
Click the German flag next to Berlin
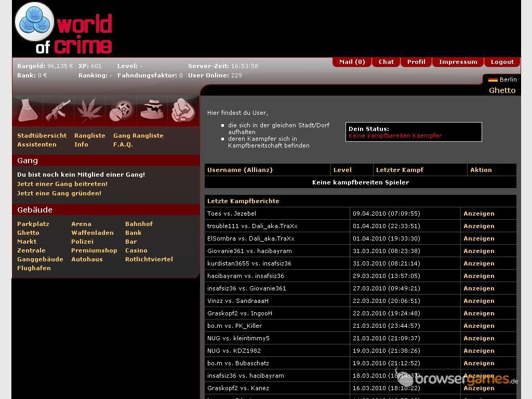(493, 79)
